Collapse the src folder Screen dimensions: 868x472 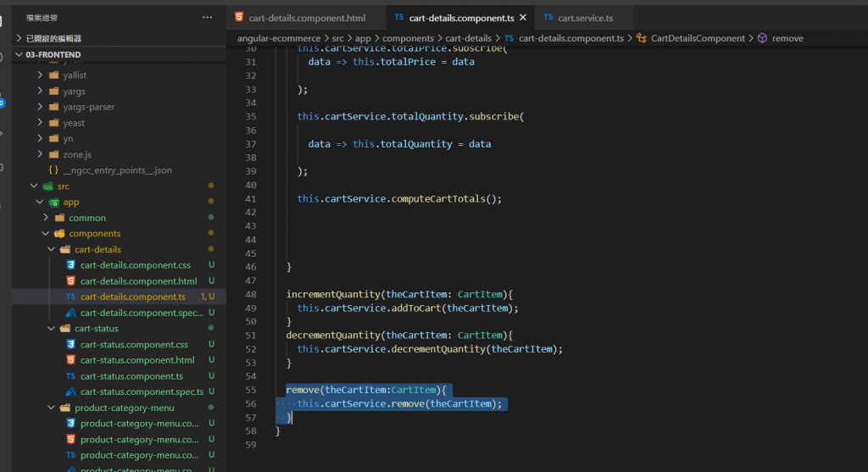(34, 186)
